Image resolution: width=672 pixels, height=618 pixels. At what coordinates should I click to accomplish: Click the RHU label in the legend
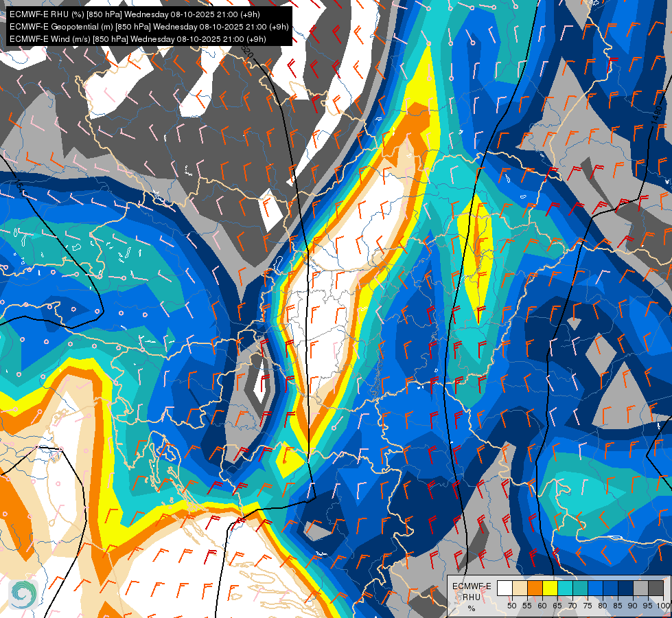(472, 597)
